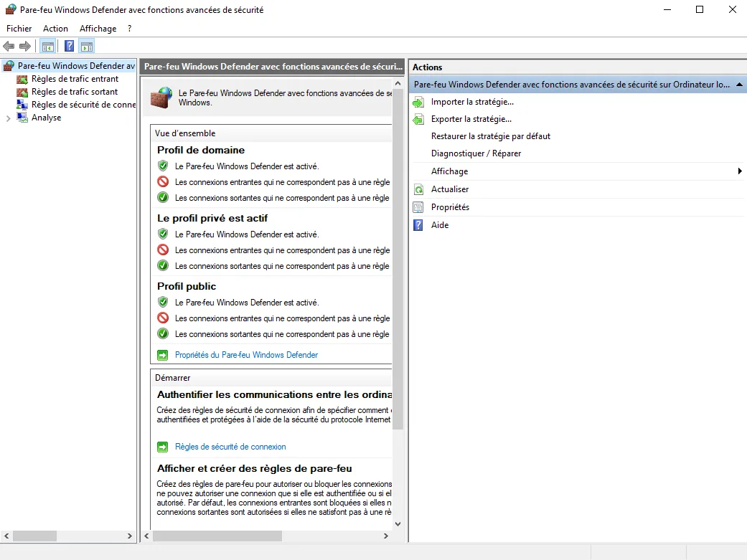The image size is (747, 560).
Task: Open the Propriétés du Pare-feu Windows Defender link
Action: coord(246,355)
